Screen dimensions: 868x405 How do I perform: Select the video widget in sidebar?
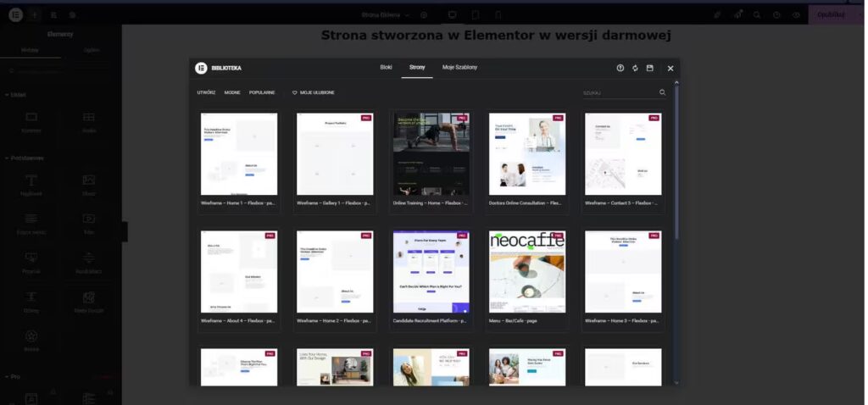pyautogui.click(x=88, y=225)
